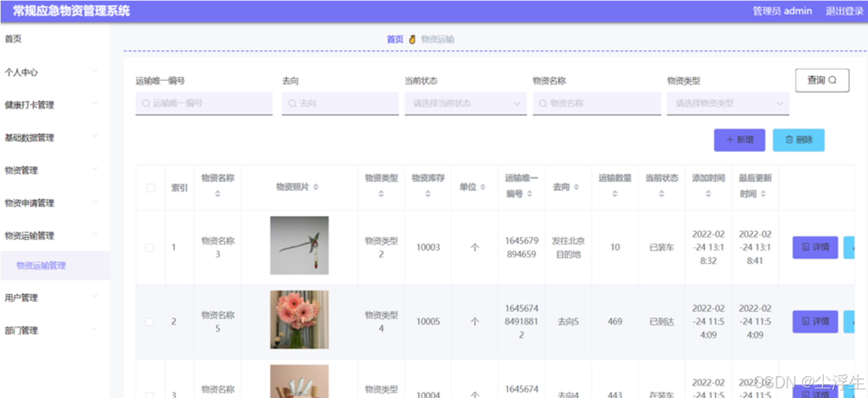Click transport number 1645679894659
868x398 pixels.
click(522, 248)
